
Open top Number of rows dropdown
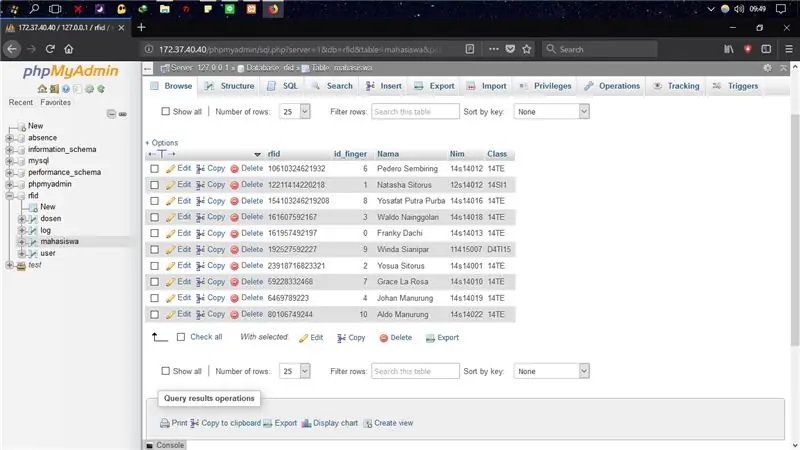click(294, 112)
